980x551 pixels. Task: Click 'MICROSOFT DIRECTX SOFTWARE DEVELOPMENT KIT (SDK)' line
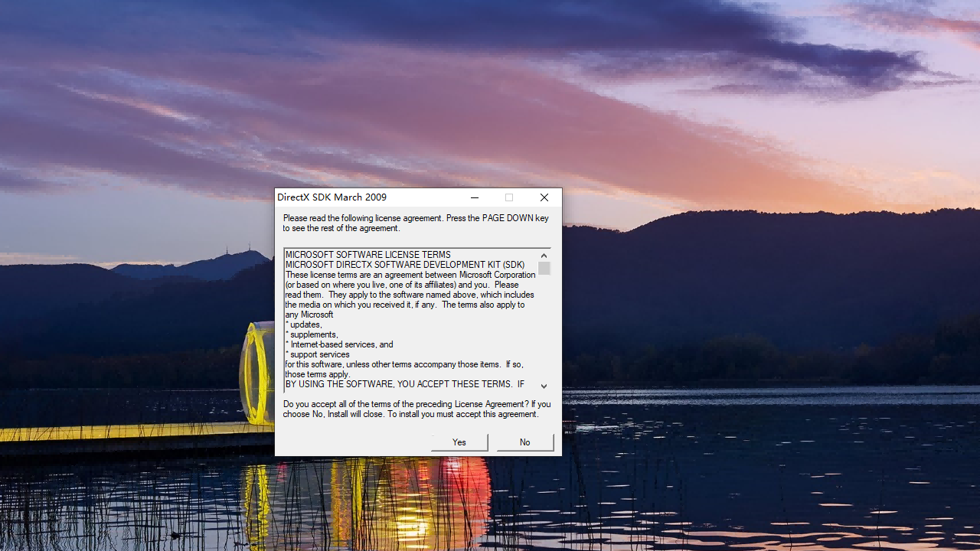click(405, 265)
